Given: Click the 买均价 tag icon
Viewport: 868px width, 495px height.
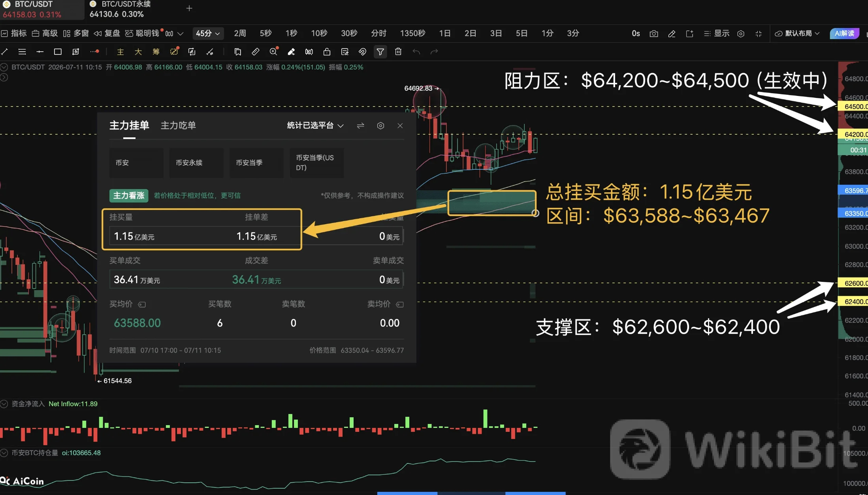Looking at the screenshot, I should tap(142, 304).
